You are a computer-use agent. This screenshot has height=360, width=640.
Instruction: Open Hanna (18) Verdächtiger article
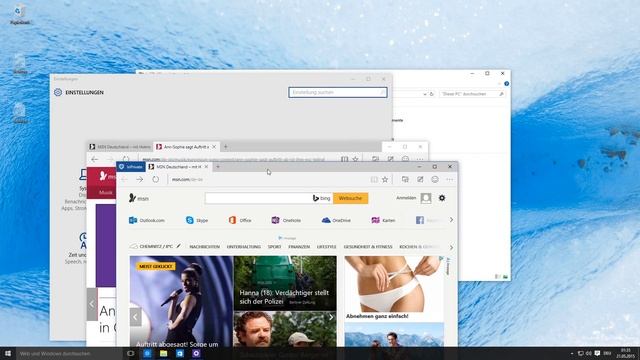point(285,283)
